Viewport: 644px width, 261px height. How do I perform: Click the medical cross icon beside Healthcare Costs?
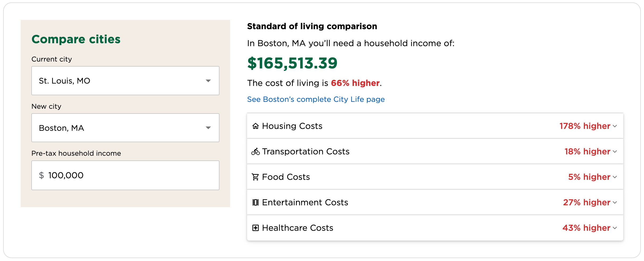point(255,228)
